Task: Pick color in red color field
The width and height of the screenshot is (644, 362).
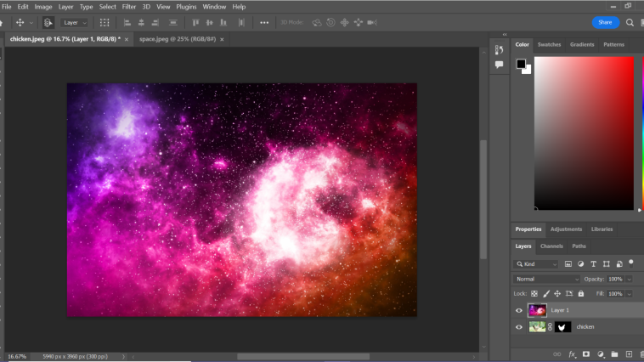Action: (584, 133)
